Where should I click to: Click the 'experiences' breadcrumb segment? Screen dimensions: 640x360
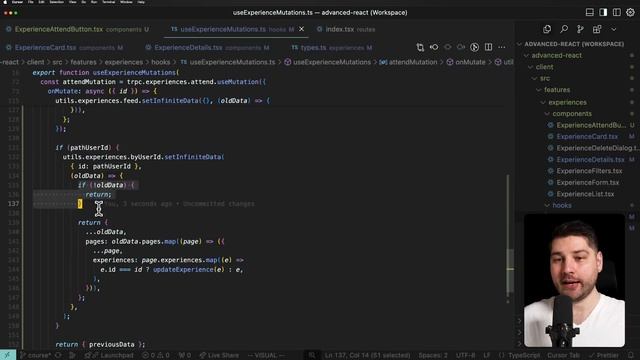124,62
